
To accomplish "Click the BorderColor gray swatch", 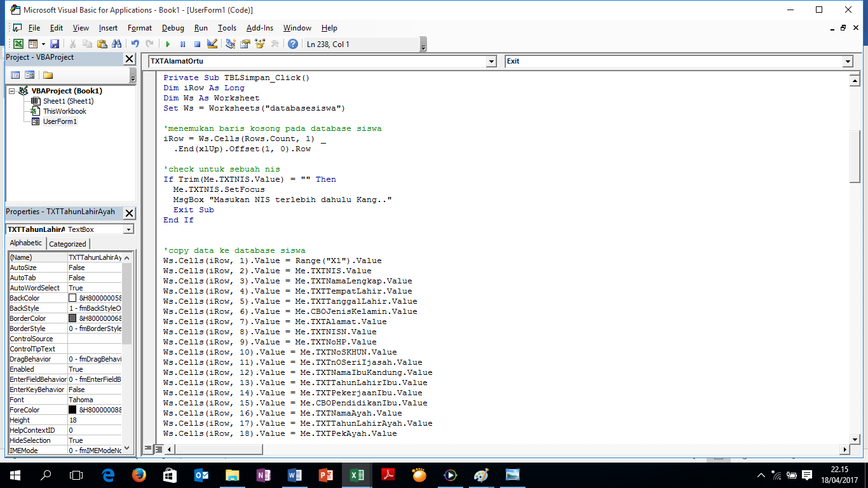I will click(72, 318).
